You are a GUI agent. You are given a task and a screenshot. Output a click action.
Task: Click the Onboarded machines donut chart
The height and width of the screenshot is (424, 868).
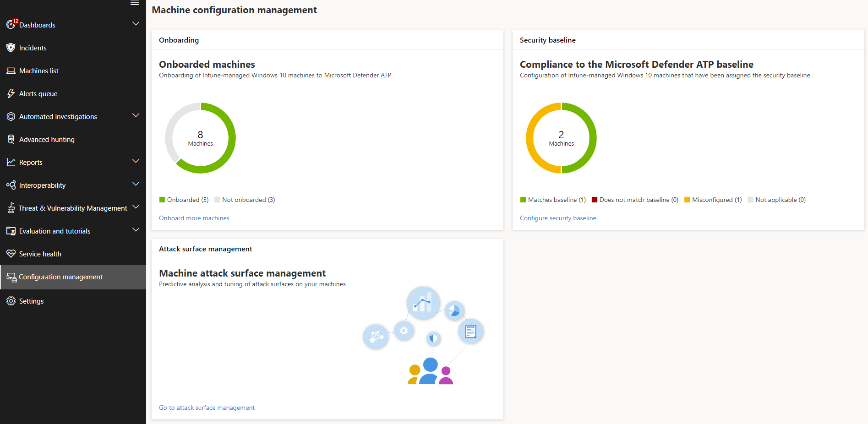coord(201,138)
